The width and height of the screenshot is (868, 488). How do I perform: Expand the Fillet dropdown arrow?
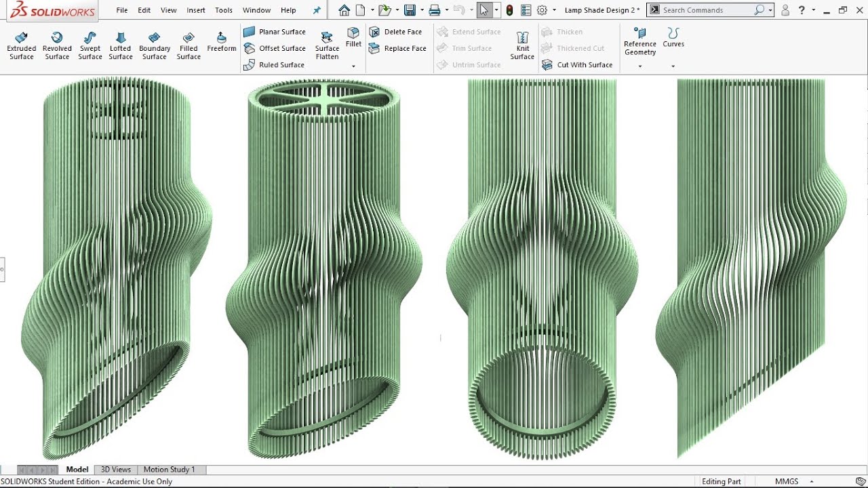(353, 66)
